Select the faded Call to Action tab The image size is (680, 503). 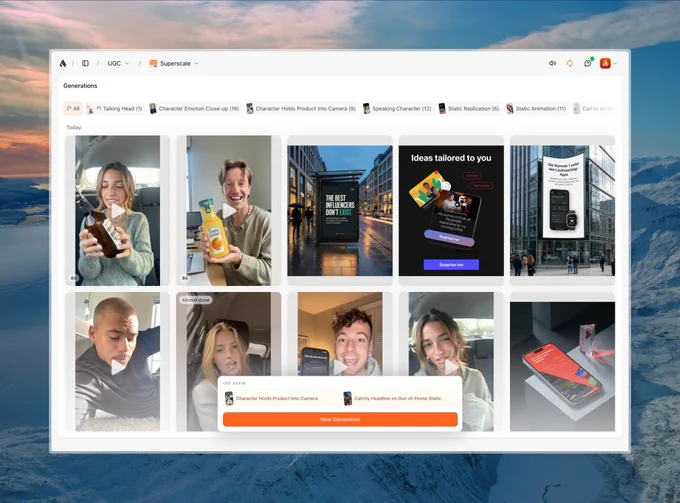[594, 108]
